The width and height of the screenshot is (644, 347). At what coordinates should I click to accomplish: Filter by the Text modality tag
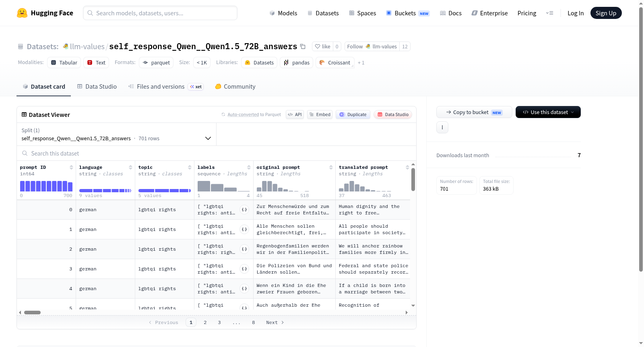(x=96, y=62)
